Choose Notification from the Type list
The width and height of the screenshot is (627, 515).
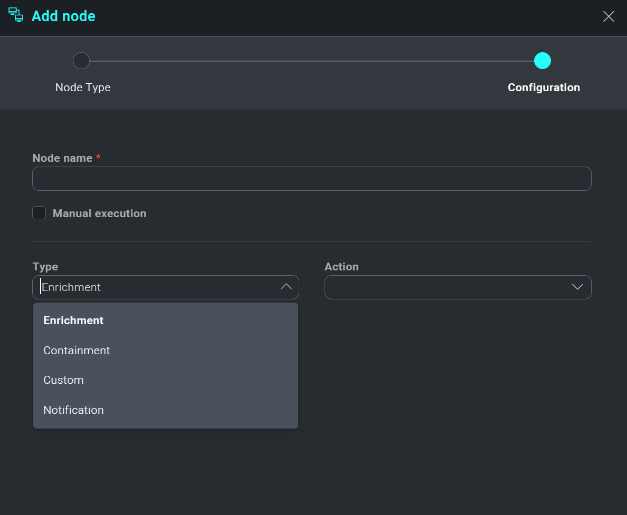pos(166,410)
